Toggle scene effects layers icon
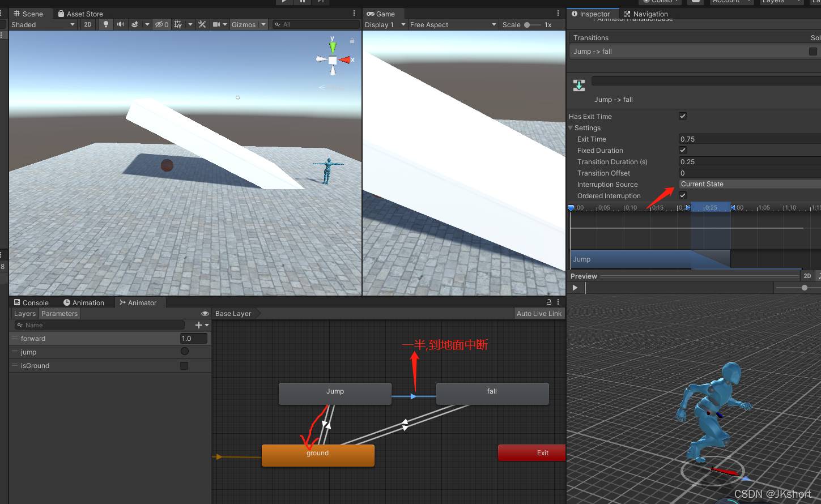 pyautogui.click(x=135, y=24)
